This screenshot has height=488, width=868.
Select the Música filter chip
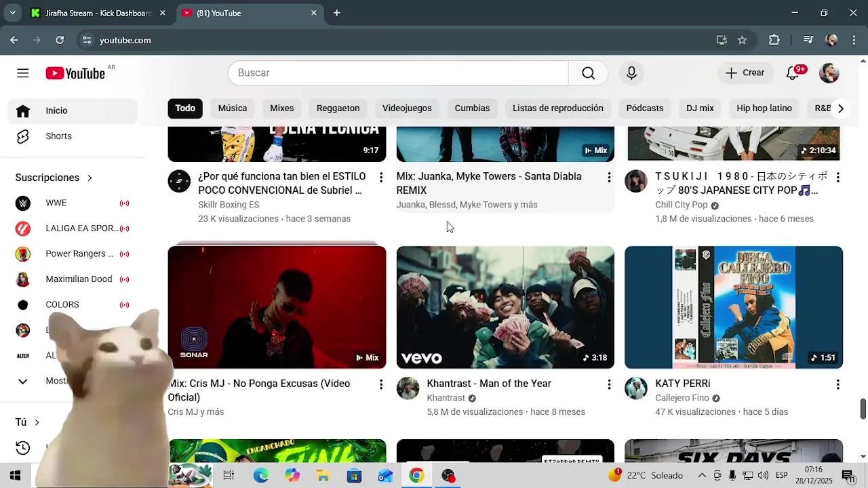coord(233,108)
